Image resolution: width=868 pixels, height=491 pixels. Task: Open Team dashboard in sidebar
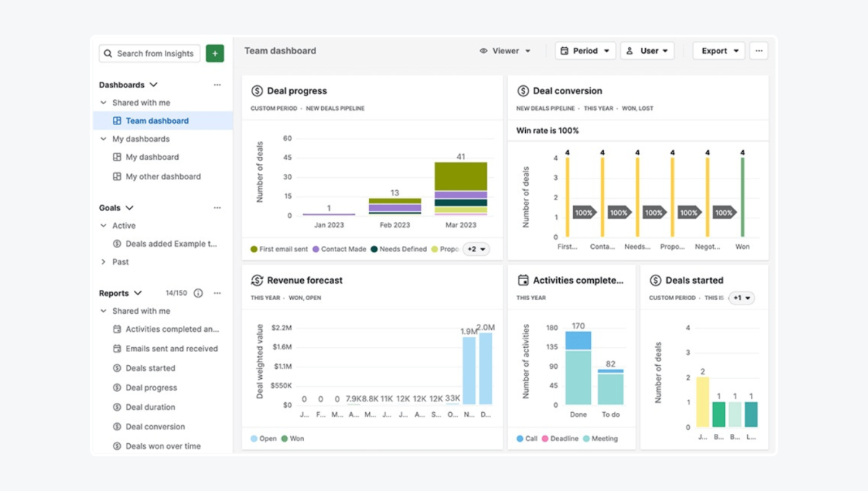pos(157,121)
